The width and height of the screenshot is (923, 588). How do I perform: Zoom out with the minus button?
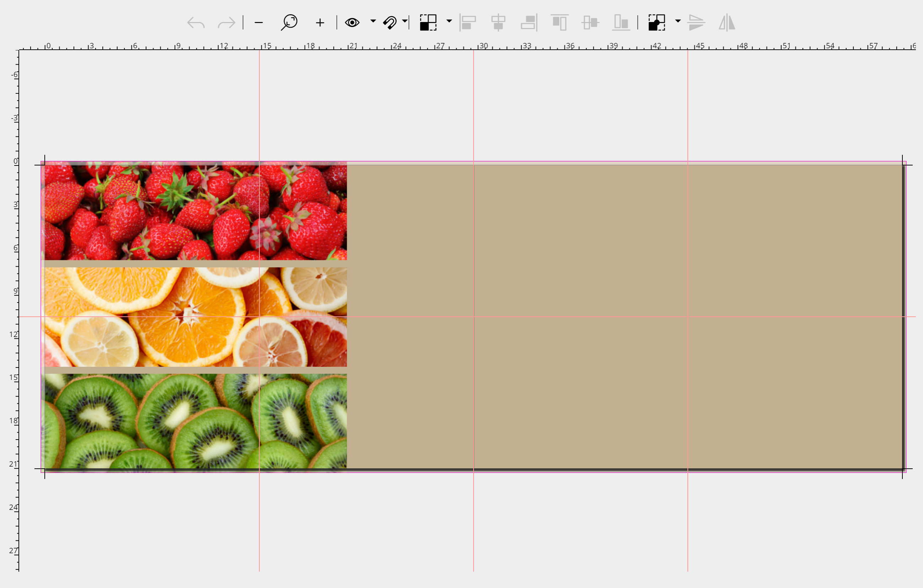click(x=259, y=23)
